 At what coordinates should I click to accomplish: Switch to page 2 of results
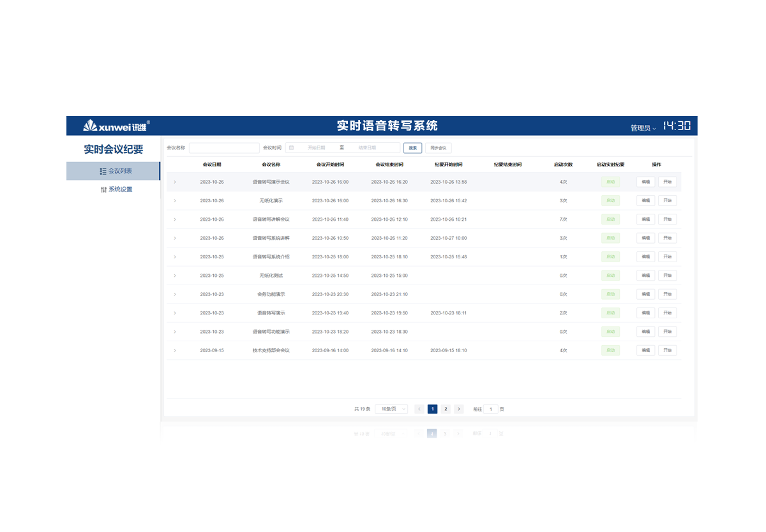446,409
